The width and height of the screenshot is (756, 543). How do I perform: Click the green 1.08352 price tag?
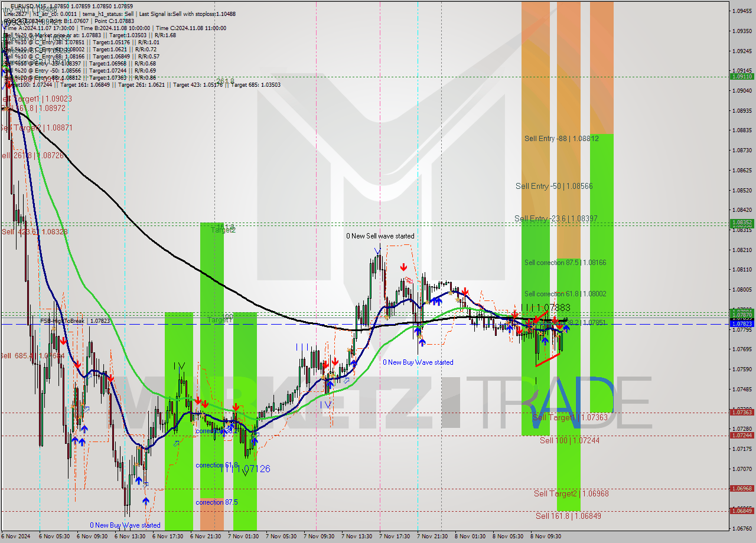742,223
